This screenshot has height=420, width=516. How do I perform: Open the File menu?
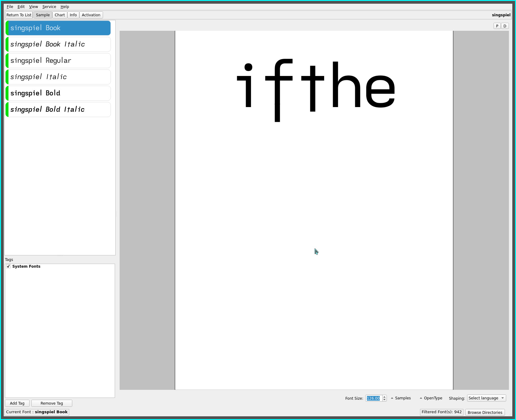pos(10,6)
